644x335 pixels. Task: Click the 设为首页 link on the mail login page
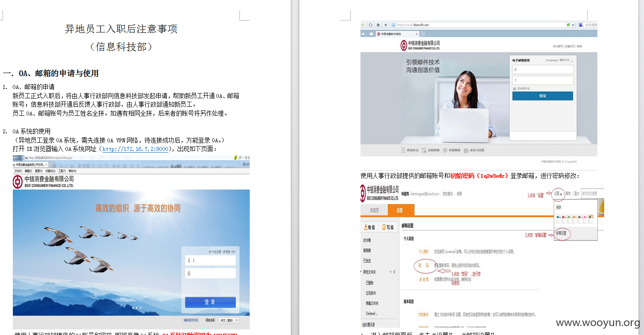tap(558, 46)
